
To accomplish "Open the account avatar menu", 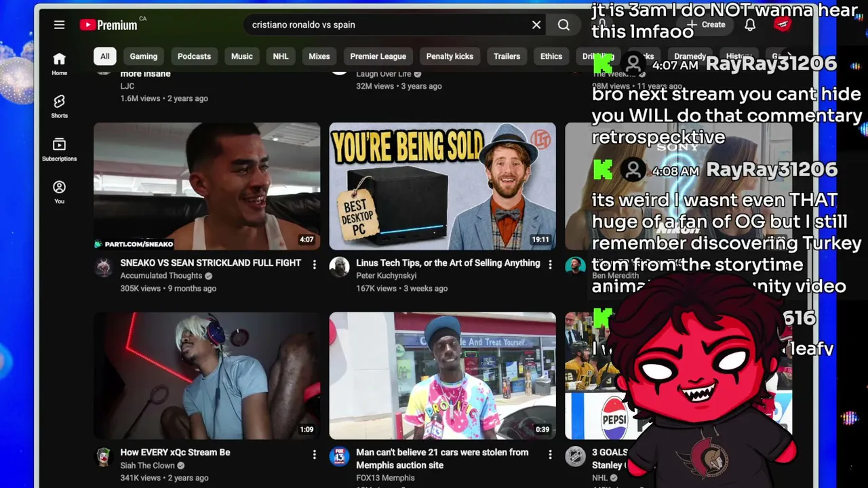I will point(783,25).
